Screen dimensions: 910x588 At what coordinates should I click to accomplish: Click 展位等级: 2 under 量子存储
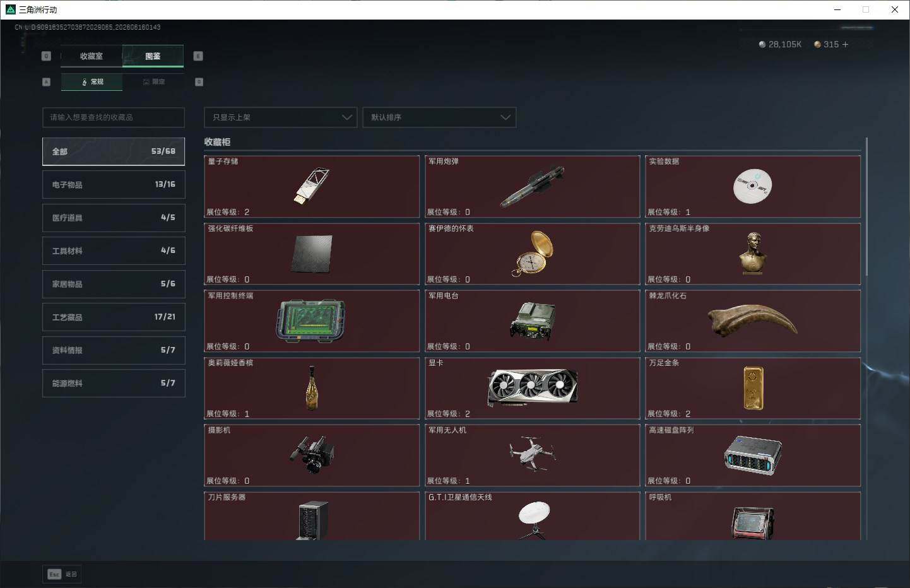(x=228, y=212)
